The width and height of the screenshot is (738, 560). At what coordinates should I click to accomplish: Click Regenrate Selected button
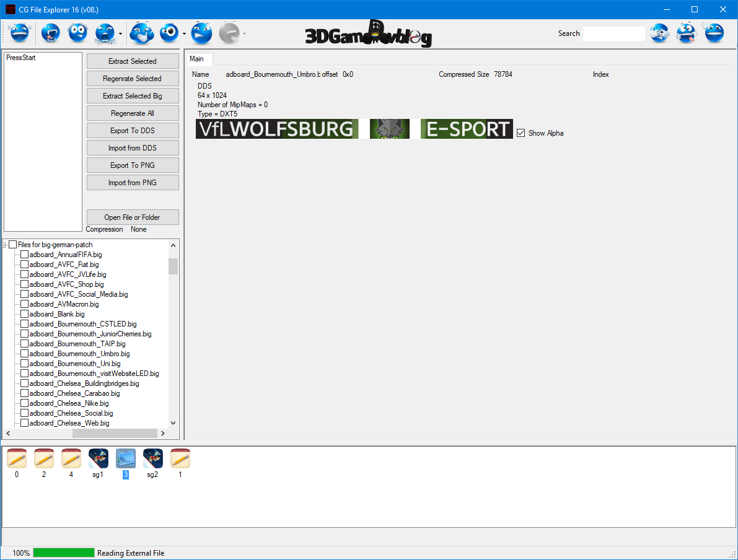pos(132,79)
